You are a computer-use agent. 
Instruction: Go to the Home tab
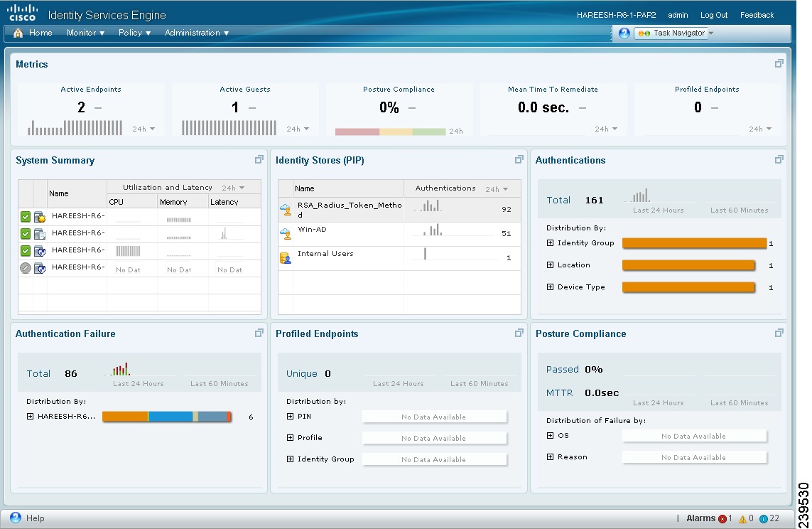pos(40,33)
